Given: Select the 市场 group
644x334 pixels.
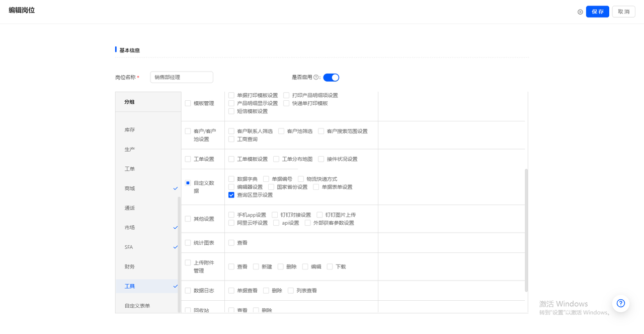Looking at the screenshot, I should point(148,228).
